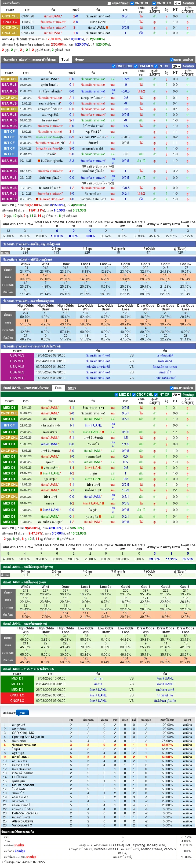Switch to Home tab in Seattle results

(79, 60)
